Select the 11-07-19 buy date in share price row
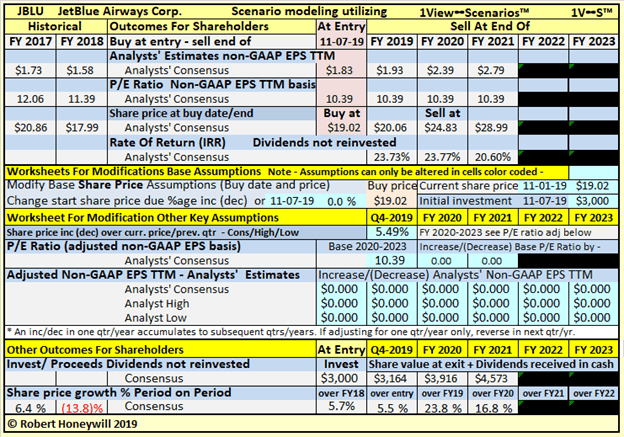Screen dimensions: 624x437 [292, 201]
